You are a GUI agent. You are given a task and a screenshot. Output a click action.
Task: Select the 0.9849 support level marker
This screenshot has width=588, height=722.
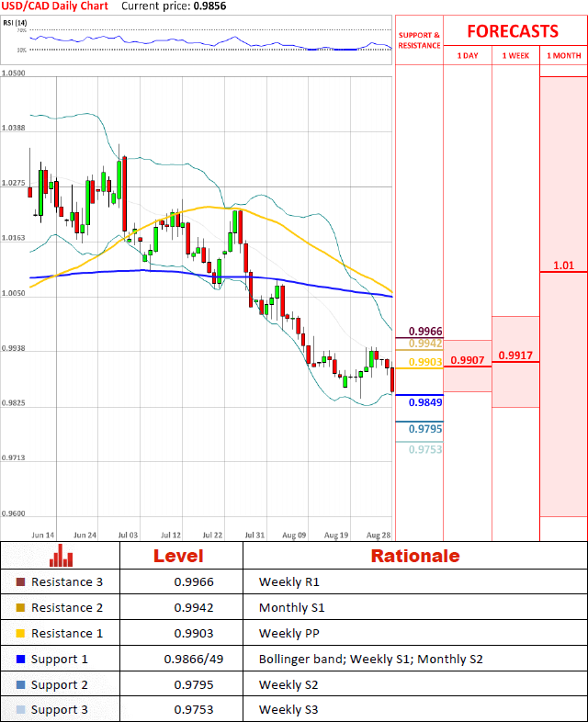pyautogui.click(x=424, y=402)
